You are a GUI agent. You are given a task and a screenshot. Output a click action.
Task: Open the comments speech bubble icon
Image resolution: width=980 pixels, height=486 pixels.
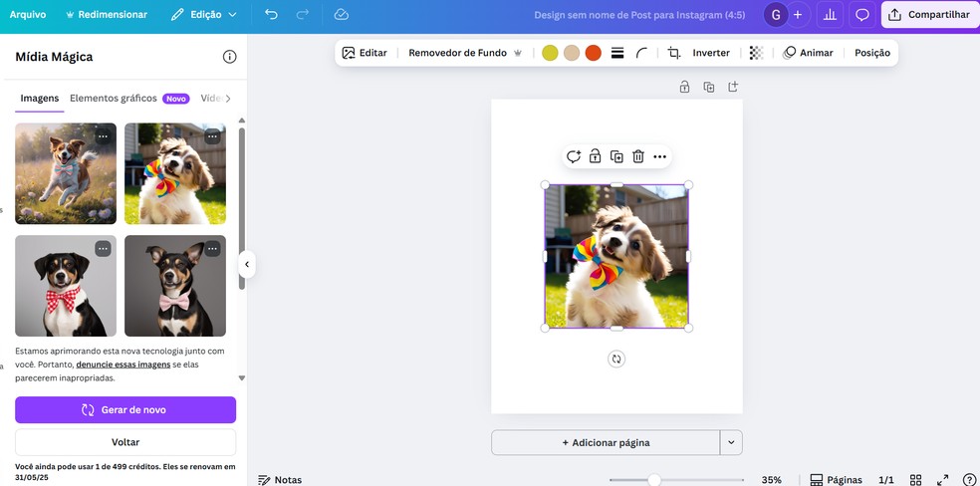(862, 15)
